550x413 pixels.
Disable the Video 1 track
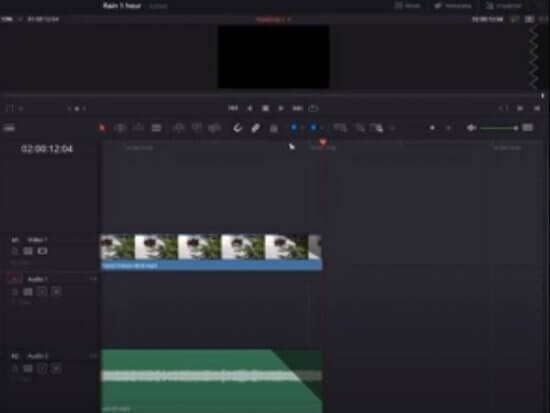(42, 251)
